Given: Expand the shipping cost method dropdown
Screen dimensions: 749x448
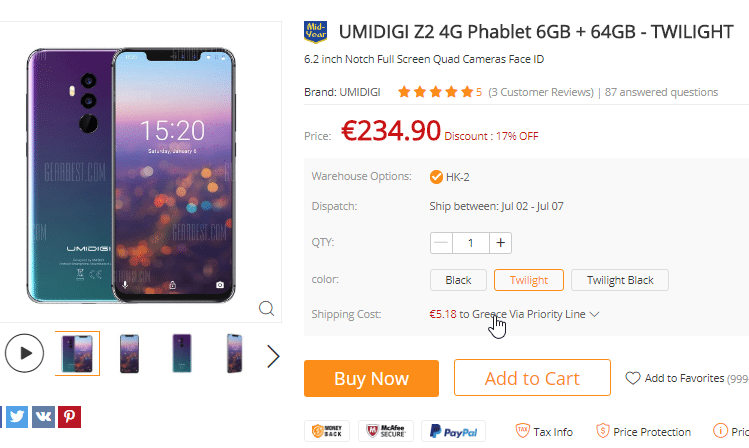Looking at the screenshot, I should 594,314.
